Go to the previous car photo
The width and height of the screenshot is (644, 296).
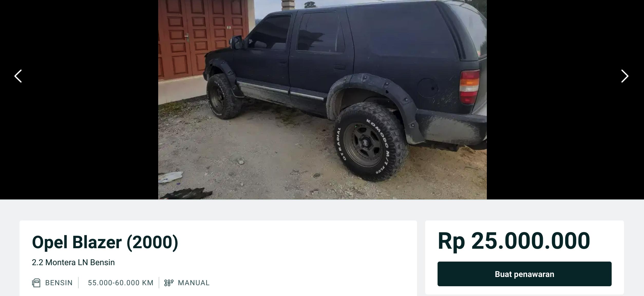coord(18,76)
